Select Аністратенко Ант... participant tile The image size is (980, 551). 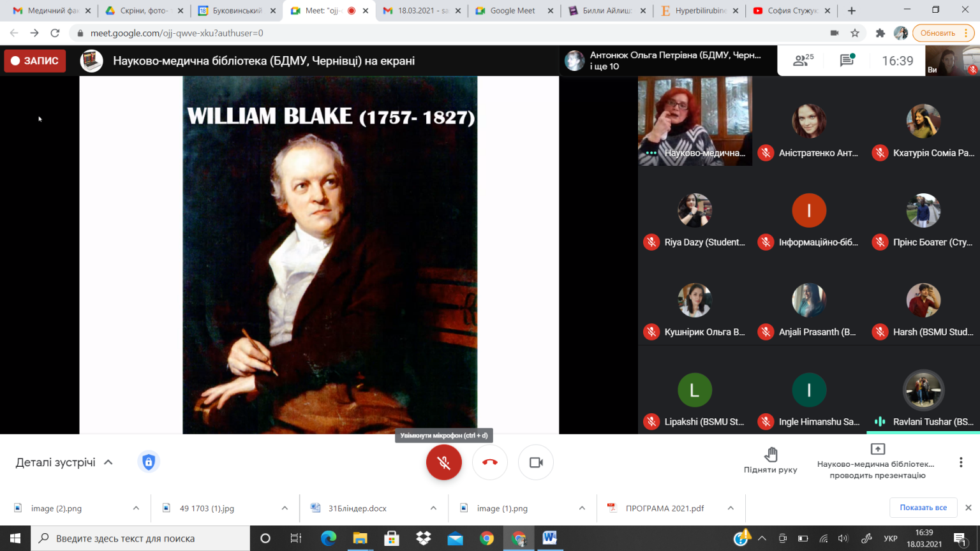tap(809, 121)
